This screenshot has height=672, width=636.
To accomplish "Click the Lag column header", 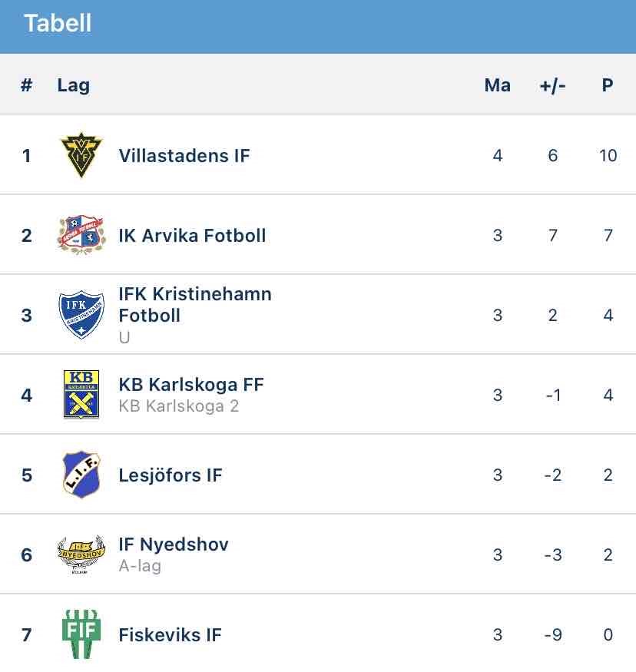I will coord(74,85).
